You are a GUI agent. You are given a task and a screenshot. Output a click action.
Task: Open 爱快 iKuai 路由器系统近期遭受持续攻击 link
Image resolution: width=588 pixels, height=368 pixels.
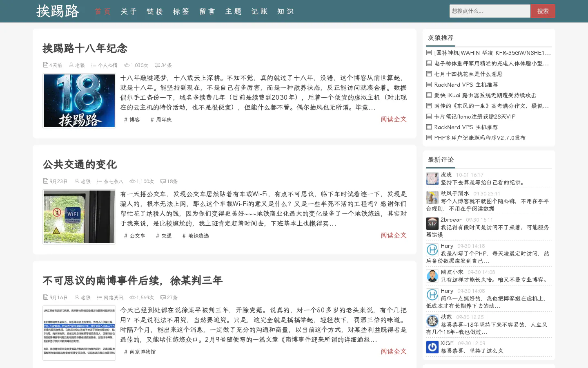pyautogui.click(x=485, y=95)
